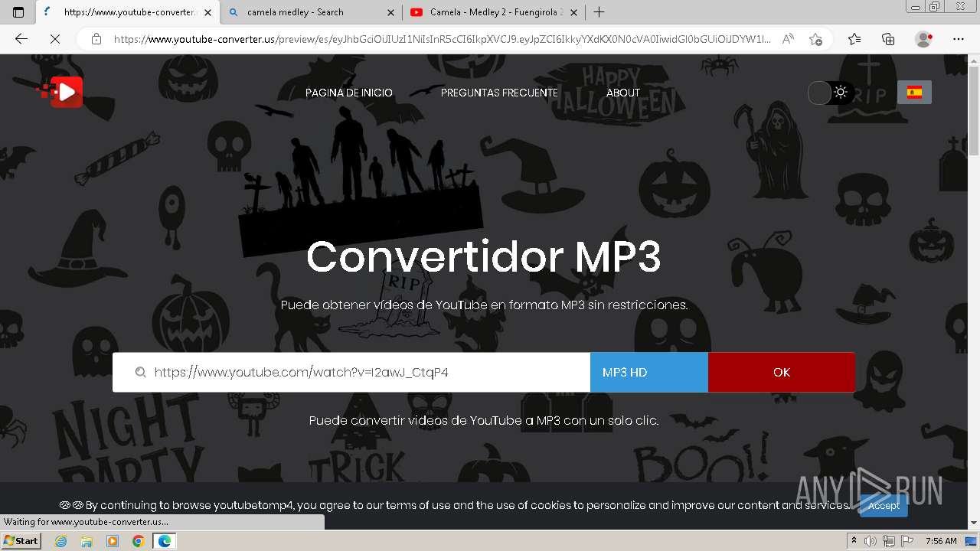
Task: Stop loading the page
Action: click(x=55, y=39)
